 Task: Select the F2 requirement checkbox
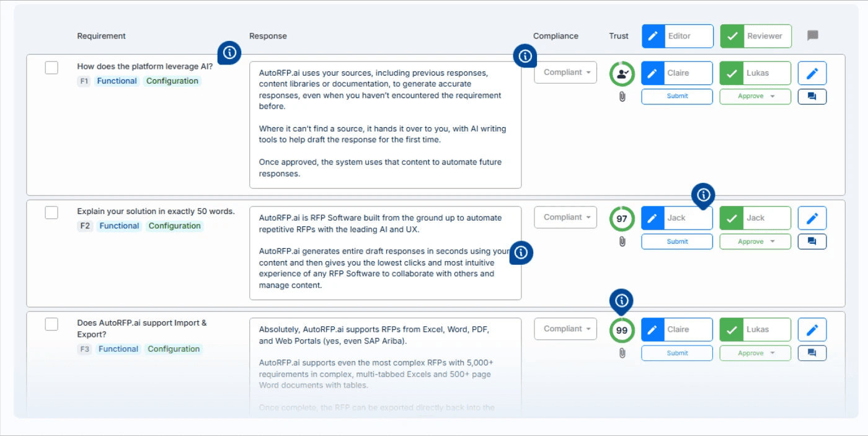pyautogui.click(x=51, y=213)
